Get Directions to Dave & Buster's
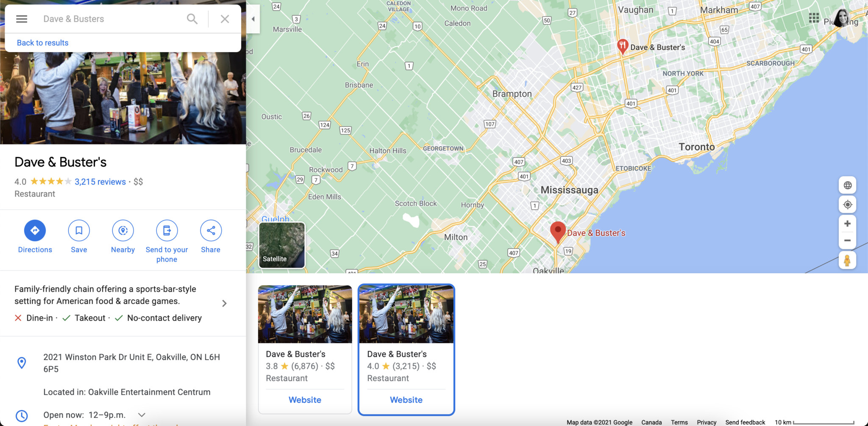 point(35,237)
